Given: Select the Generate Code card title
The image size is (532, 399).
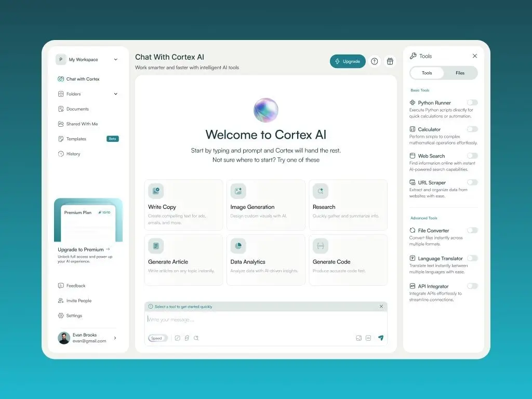Looking at the screenshot, I should [x=331, y=262].
